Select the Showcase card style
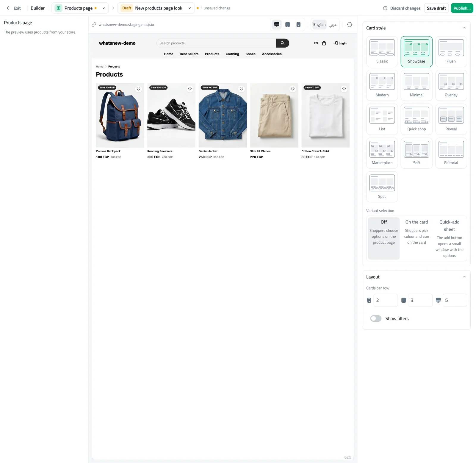The height and width of the screenshot is (463, 476). (x=416, y=51)
